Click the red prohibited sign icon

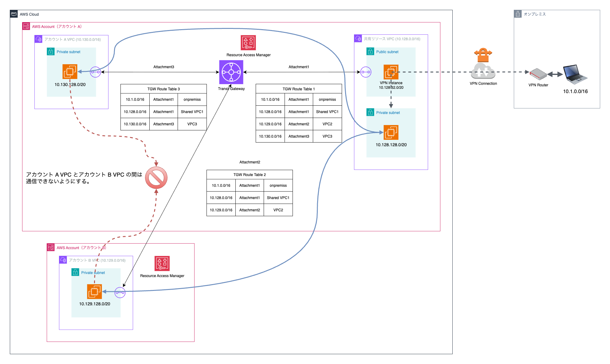(156, 178)
